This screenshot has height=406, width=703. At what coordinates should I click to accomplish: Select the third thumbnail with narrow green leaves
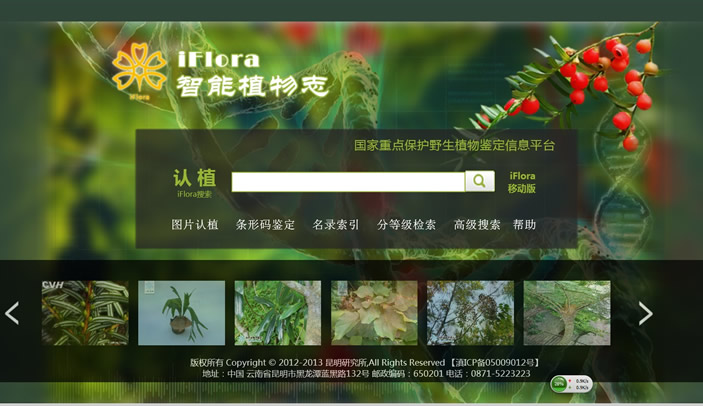pos(277,312)
